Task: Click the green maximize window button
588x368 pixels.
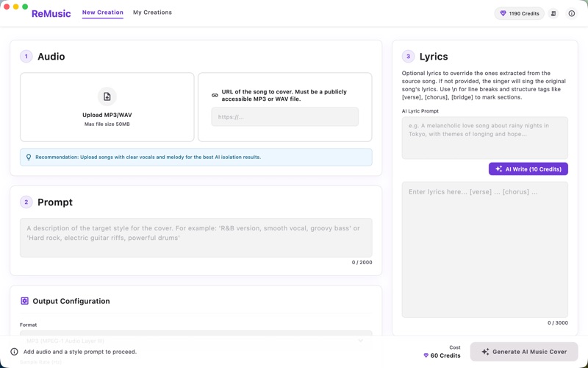Action: click(25, 7)
